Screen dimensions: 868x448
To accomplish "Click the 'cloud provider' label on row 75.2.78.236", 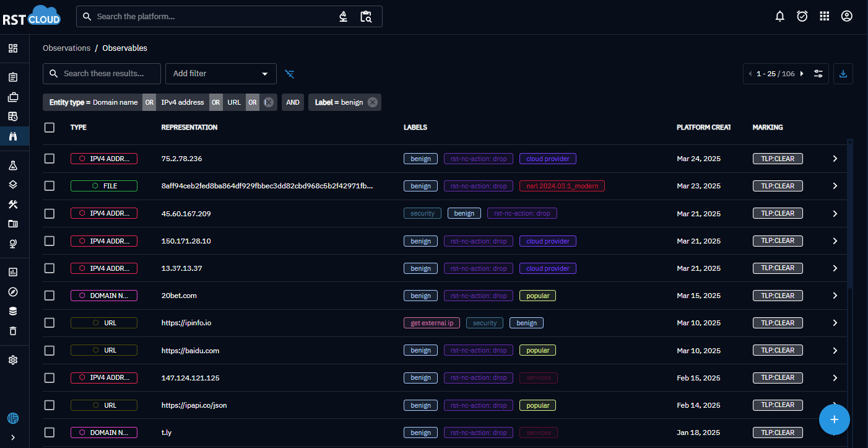I will pyautogui.click(x=548, y=159).
